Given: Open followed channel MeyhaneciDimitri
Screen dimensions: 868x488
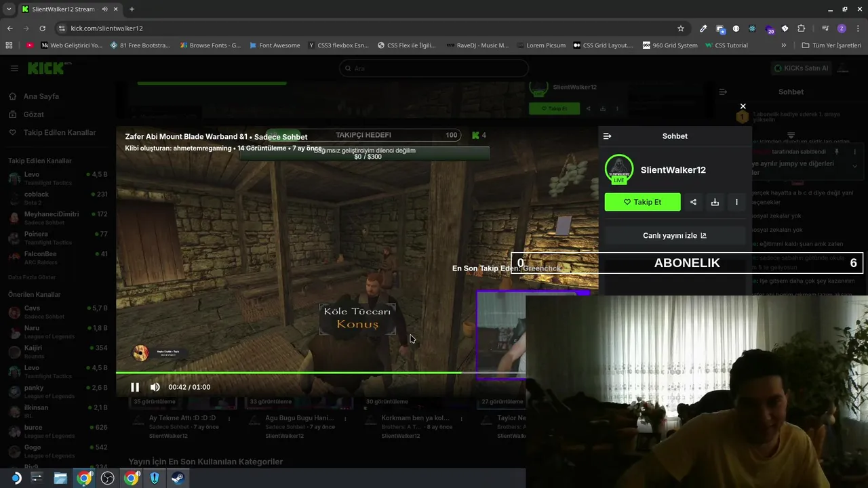Looking at the screenshot, I should tap(58, 218).
